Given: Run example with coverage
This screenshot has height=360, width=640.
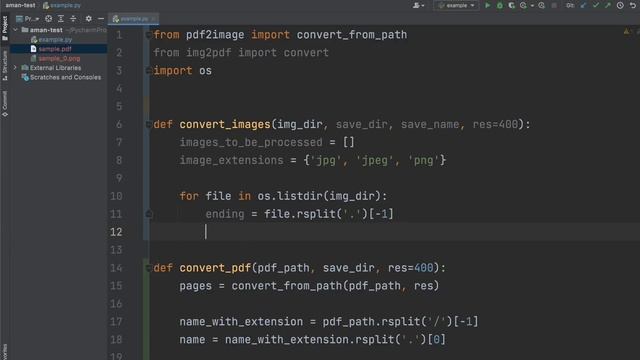Looking at the screenshot, I should click(x=511, y=5).
